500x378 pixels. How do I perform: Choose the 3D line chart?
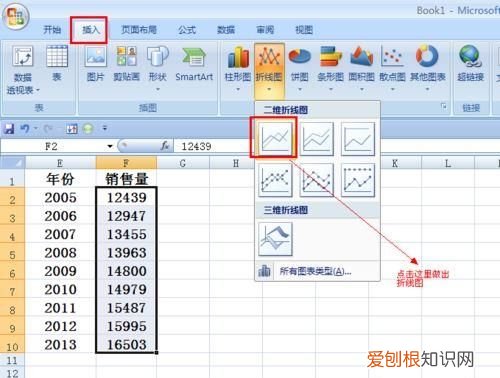click(x=275, y=239)
